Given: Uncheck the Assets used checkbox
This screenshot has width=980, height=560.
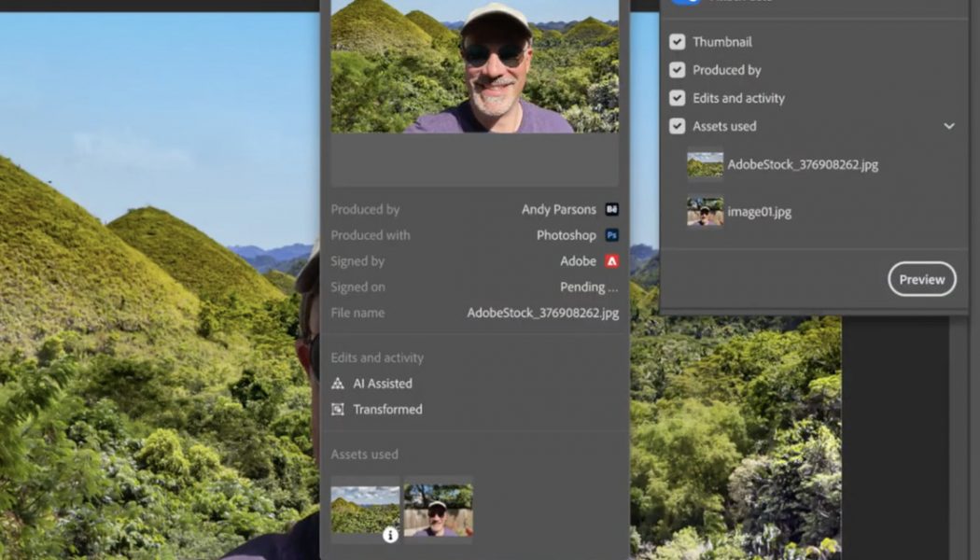Looking at the screenshot, I should click(677, 126).
